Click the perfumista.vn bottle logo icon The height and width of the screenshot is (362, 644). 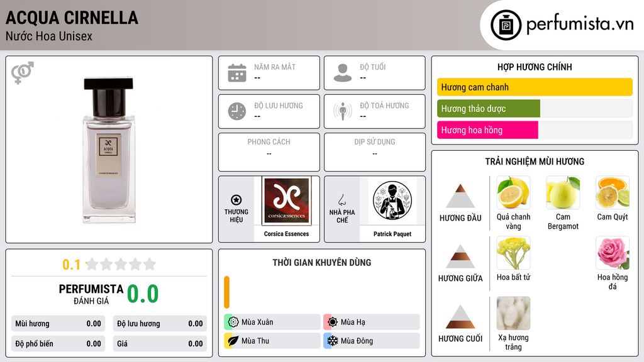tap(506, 25)
